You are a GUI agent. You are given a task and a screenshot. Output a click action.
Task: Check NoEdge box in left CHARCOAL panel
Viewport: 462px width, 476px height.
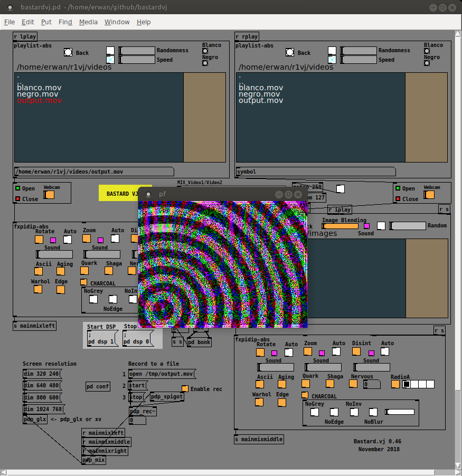click(112, 299)
